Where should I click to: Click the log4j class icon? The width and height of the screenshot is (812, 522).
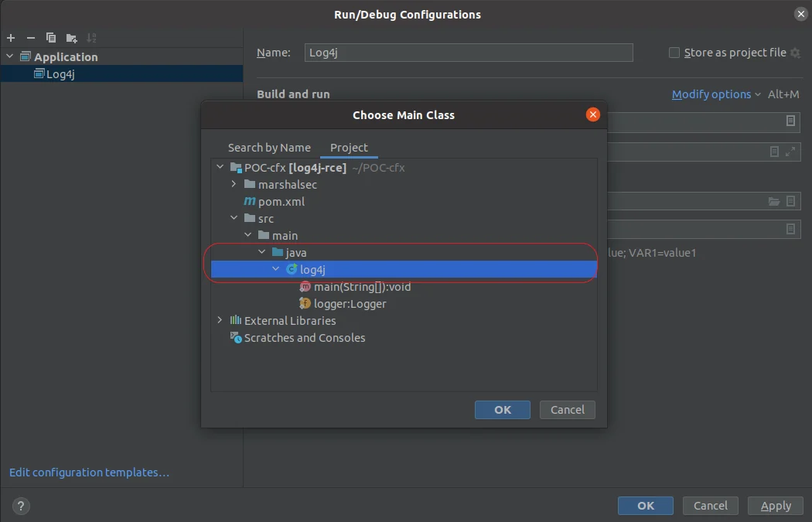(x=292, y=269)
